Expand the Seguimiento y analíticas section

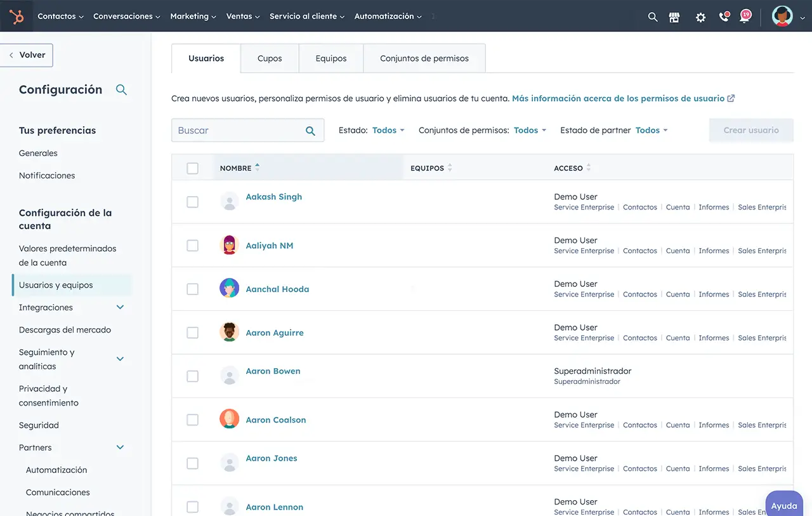click(120, 359)
